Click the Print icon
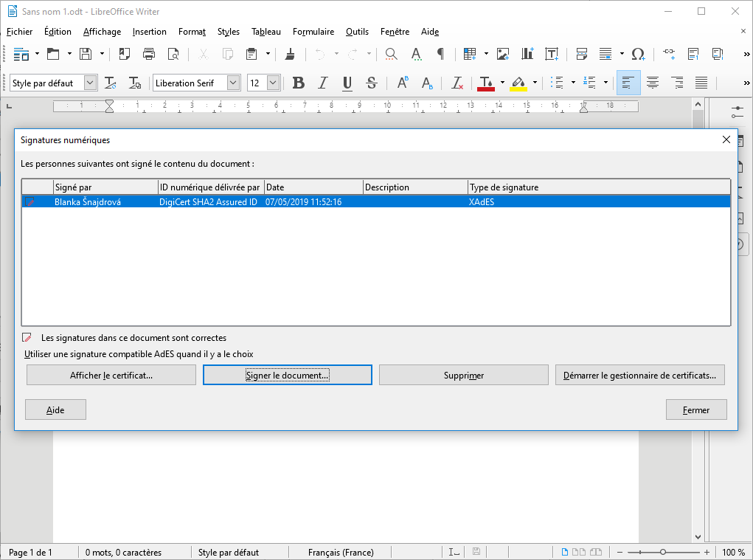The image size is (753, 560). point(149,54)
